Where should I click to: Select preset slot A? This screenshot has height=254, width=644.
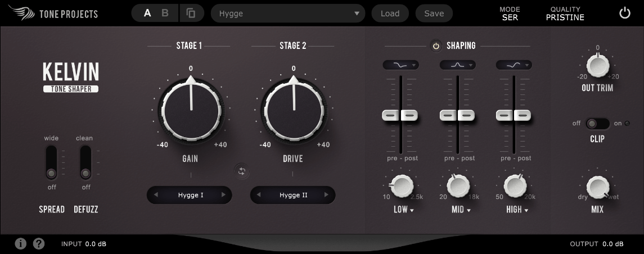147,13
